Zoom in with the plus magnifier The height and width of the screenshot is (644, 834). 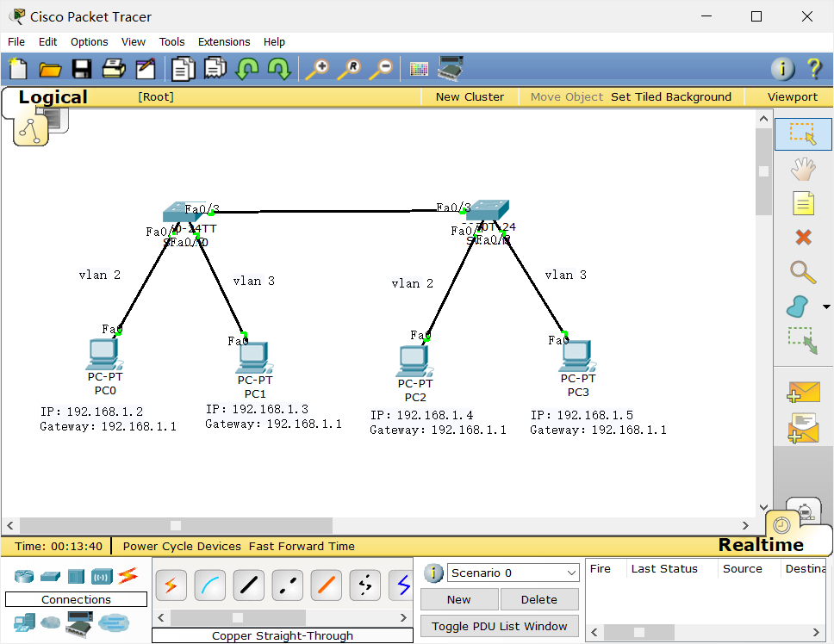pos(318,69)
